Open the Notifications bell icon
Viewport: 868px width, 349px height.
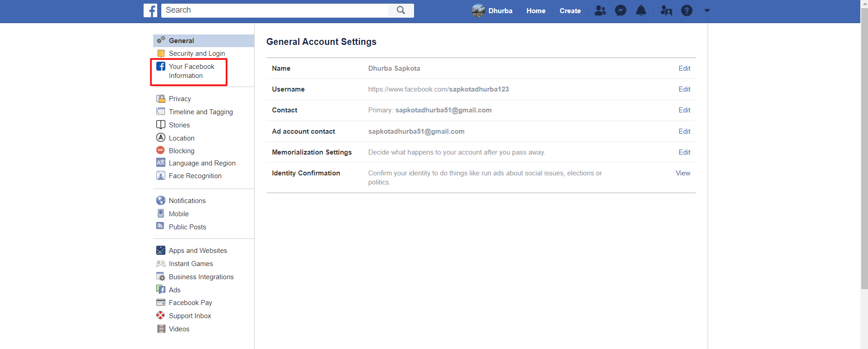641,10
